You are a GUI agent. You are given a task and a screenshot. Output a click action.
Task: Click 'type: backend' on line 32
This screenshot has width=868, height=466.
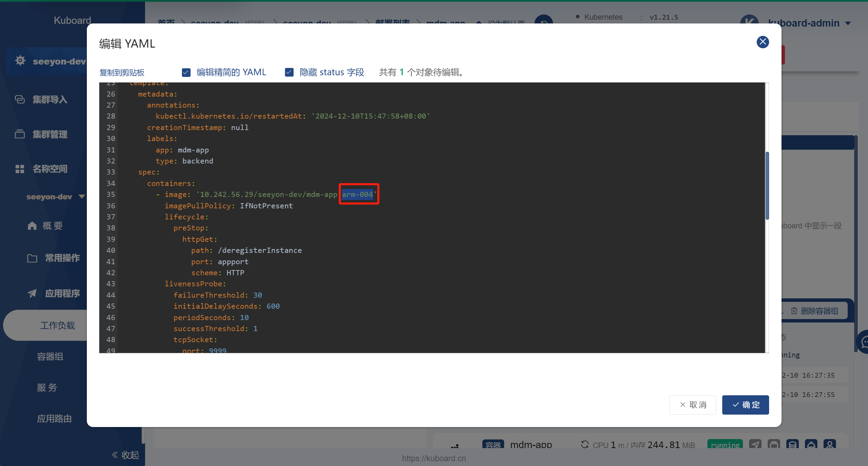tap(184, 161)
